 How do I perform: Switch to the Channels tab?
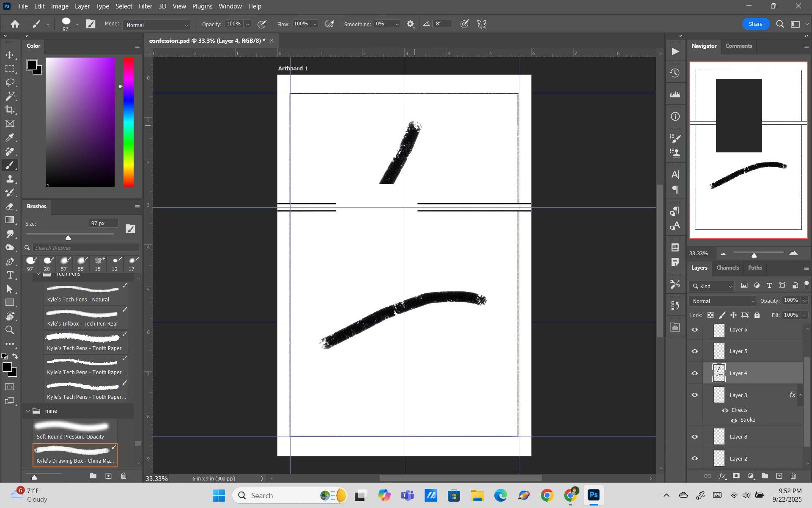point(727,268)
